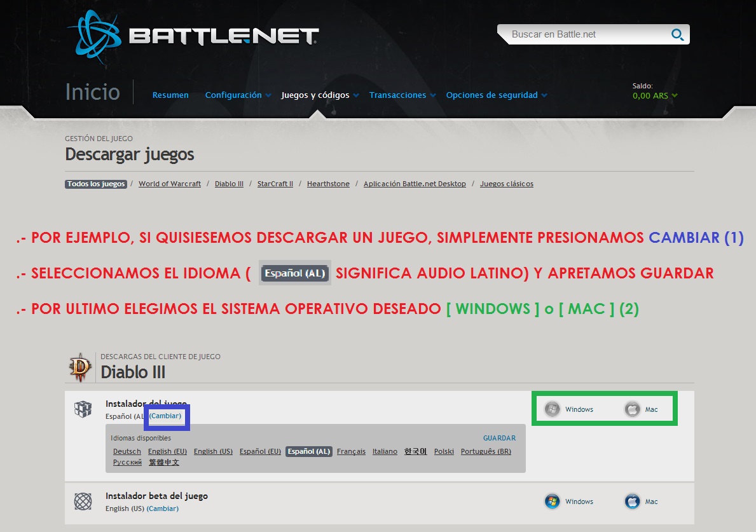756x532 pixels.
Task: Click the Idiomas disponibles label
Action: 141,438
